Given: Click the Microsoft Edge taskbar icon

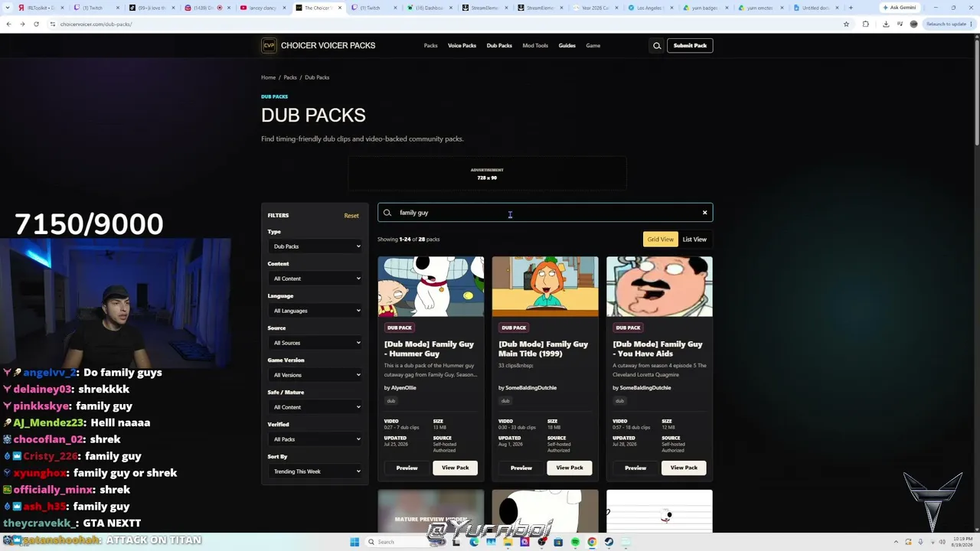Looking at the screenshot, I should pos(474,542).
